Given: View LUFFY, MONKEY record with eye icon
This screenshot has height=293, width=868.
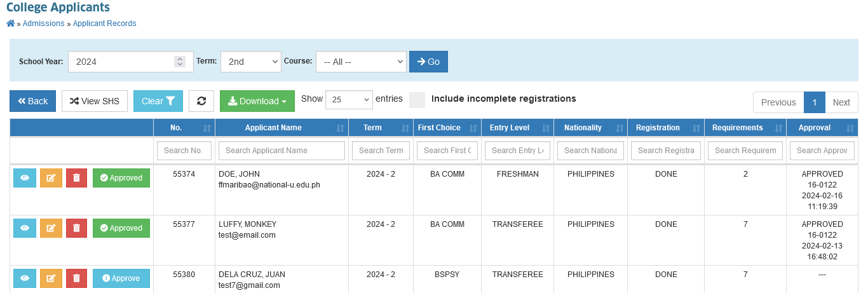Looking at the screenshot, I should [25, 228].
